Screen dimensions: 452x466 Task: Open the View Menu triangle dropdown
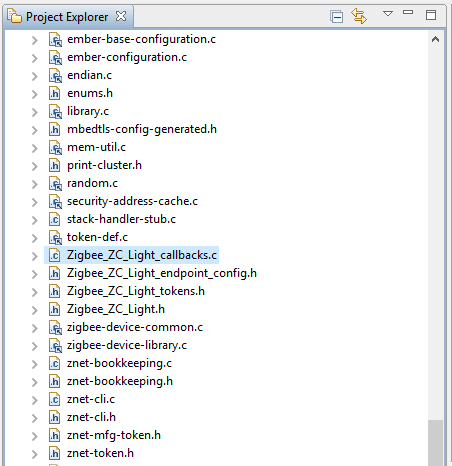[x=388, y=14]
